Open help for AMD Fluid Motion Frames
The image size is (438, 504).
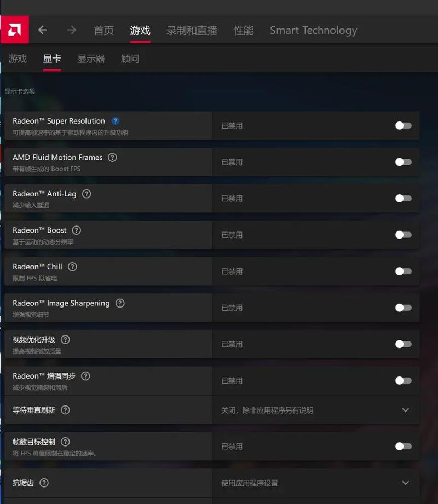tap(112, 158)
